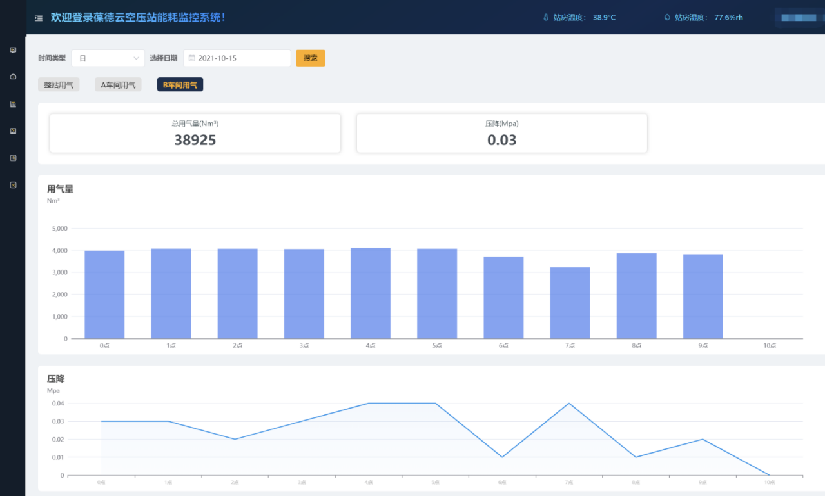Click the humidity droplet icon in header

click(x=667, y=17)
